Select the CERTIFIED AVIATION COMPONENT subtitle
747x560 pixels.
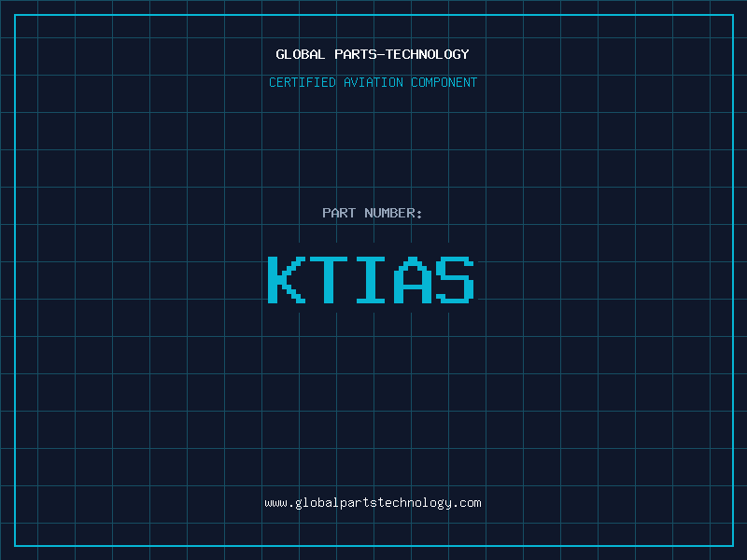coord(373,82)
